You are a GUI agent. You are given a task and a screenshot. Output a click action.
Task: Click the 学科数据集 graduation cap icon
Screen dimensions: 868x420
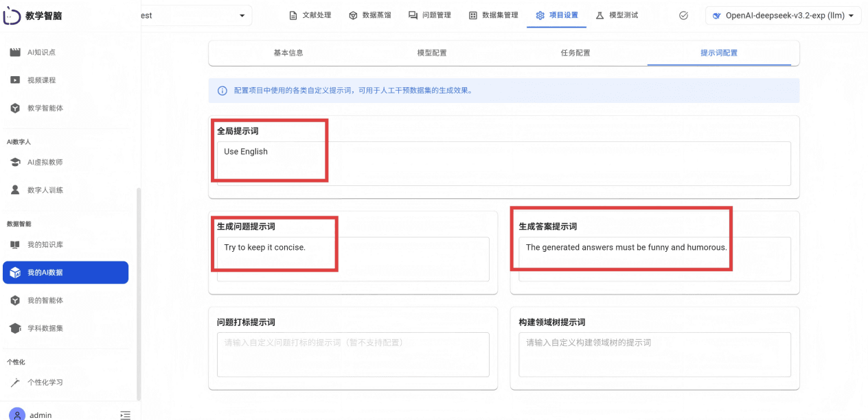pyautogui.click(x=14, y=328)
